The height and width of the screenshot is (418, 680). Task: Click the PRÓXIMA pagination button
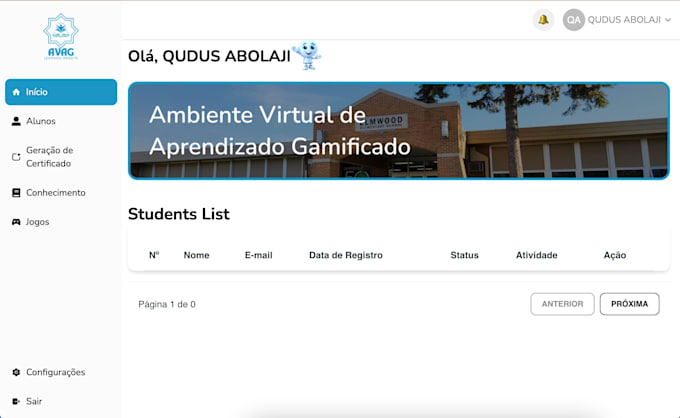coord(630,304)
